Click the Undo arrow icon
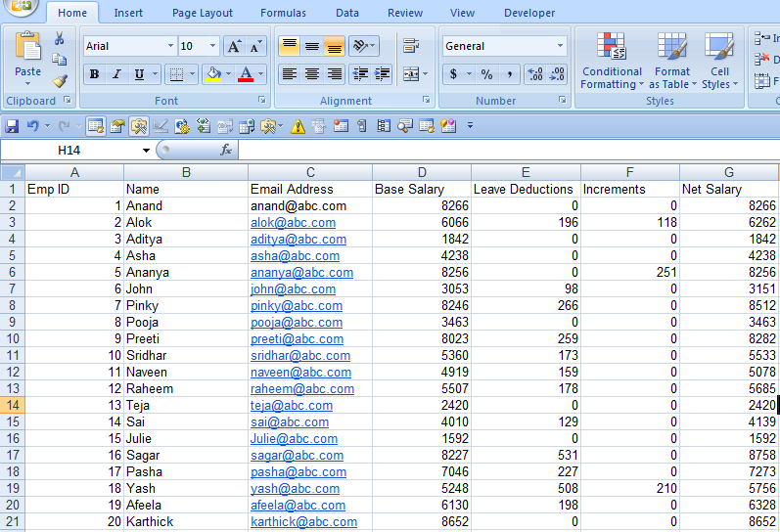Image resolution: width=780 pixels, height=532 pixels. (x=32, y=125)
